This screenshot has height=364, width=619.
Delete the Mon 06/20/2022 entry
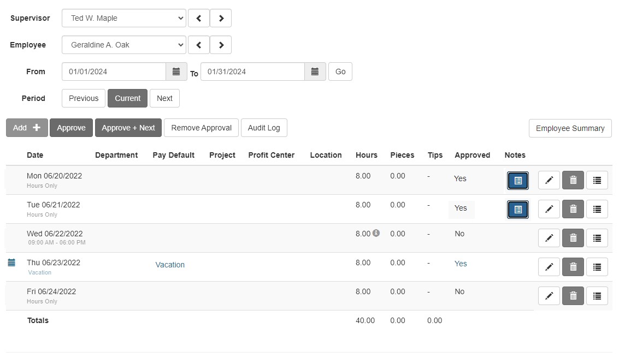573,180
